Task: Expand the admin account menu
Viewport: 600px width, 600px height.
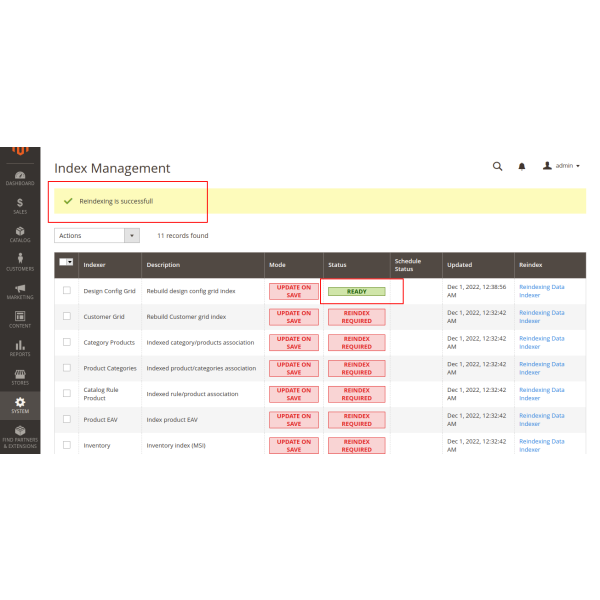Action: pos(561,166)
